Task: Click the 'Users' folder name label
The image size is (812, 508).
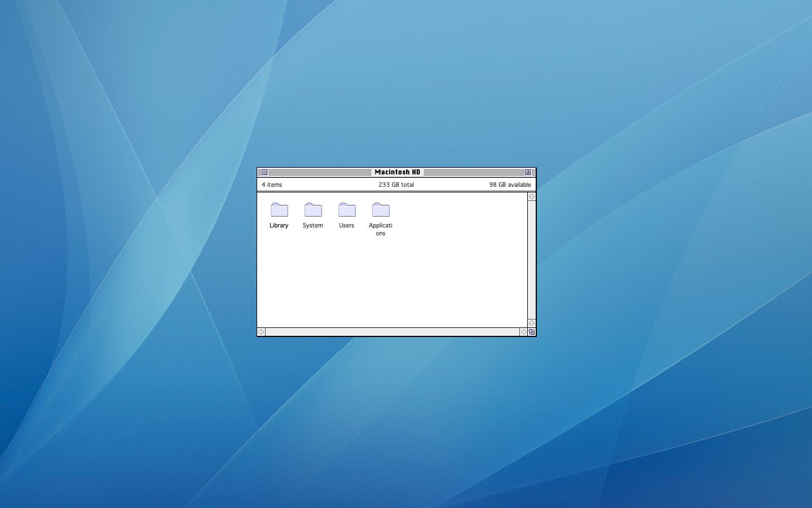Action: [347, 225]
